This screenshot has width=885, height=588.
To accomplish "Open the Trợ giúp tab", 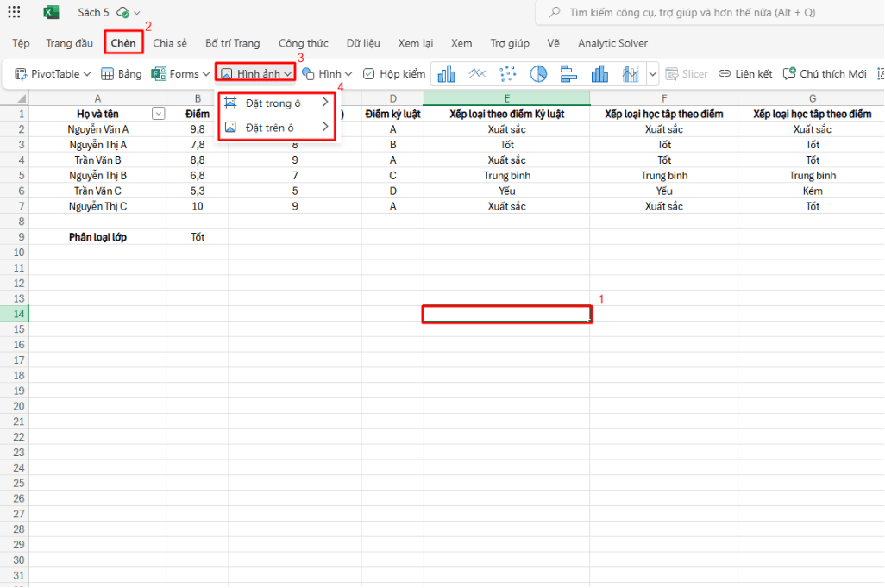I will 510,43.
